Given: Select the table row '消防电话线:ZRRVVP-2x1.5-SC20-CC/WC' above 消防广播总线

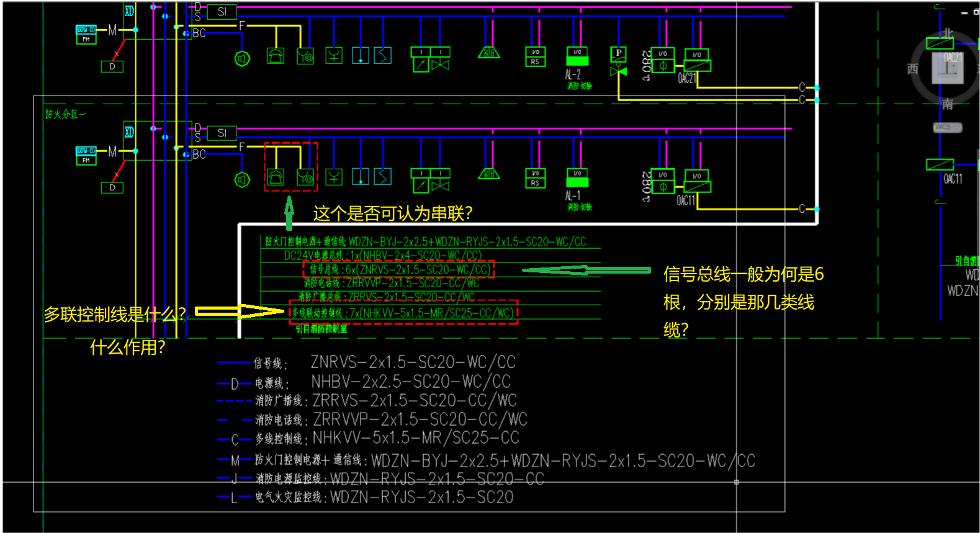Looking at the screenshot, I should [x=391, y=283].
